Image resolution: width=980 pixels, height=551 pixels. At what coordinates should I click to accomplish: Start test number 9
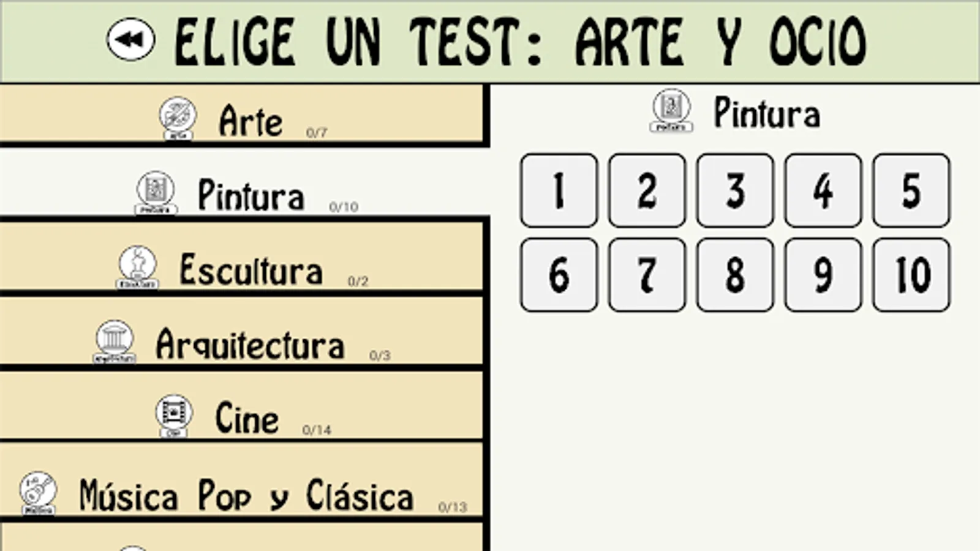[x=823, y=275]
